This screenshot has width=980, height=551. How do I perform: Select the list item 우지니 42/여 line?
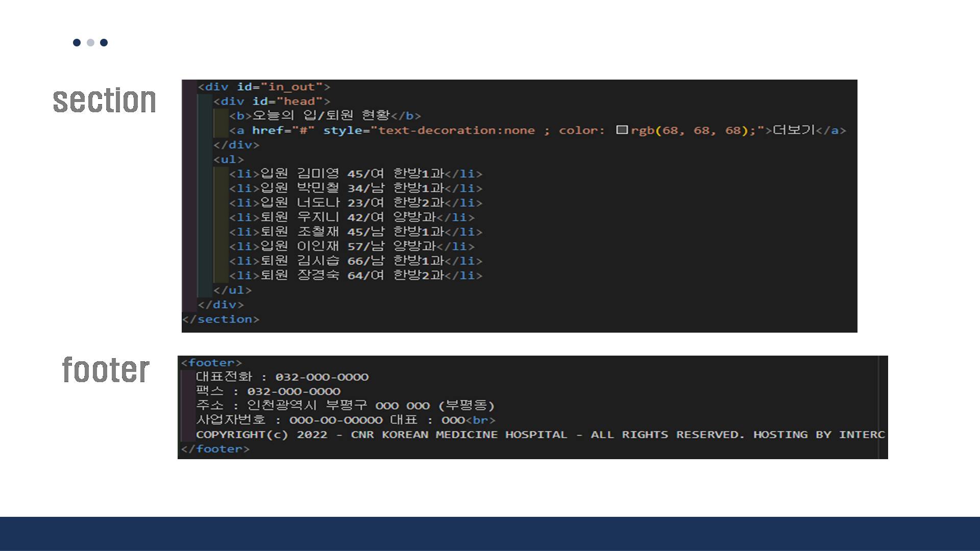point(351,217)
